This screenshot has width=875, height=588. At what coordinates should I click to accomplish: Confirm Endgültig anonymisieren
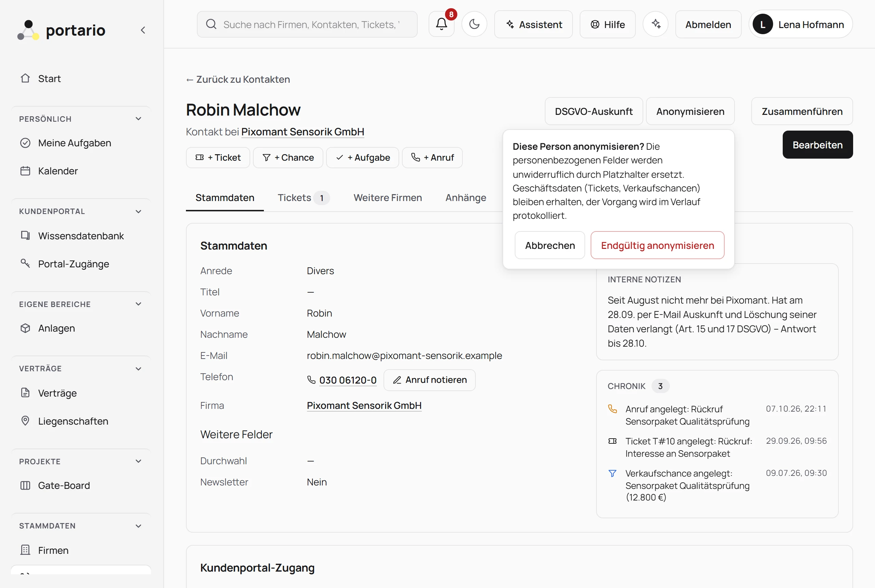(x=657, y=245)
